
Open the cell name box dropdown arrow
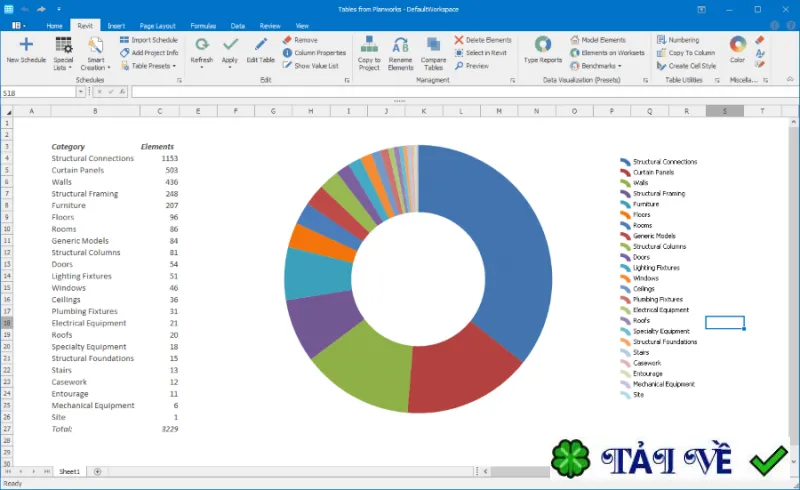[x=81, y=92]
